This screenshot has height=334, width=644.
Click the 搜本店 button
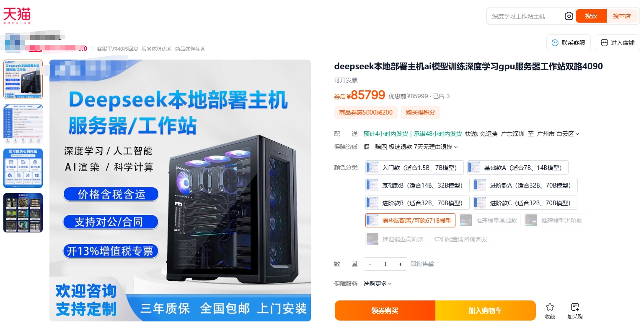[x=622, y=16]
